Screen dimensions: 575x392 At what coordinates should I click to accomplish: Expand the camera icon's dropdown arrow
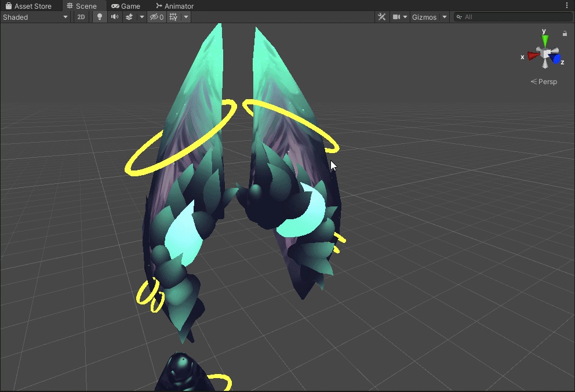pyautogui.click(x=404, y=17)
